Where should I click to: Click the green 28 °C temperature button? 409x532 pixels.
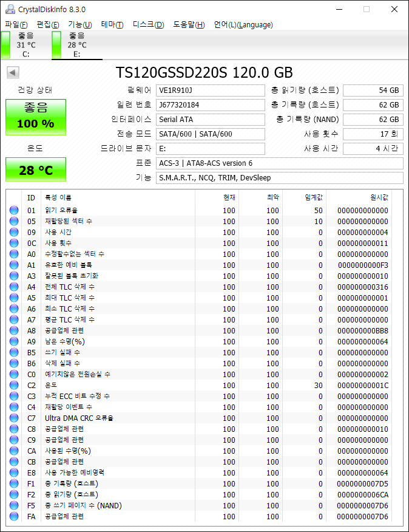click(x=36, y=170)
